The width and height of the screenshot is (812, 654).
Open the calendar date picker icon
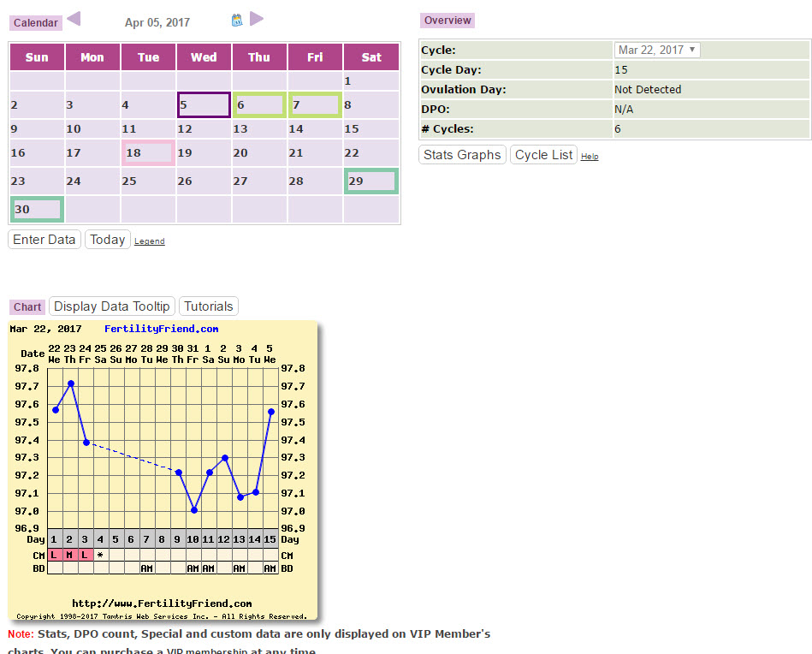(x=237, y=20)
